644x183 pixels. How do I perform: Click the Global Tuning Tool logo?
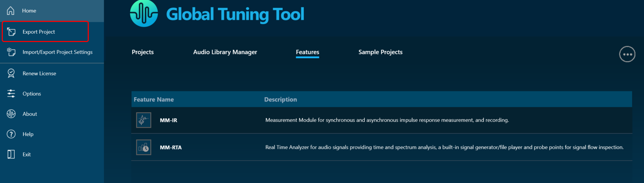tap(144, 13)
